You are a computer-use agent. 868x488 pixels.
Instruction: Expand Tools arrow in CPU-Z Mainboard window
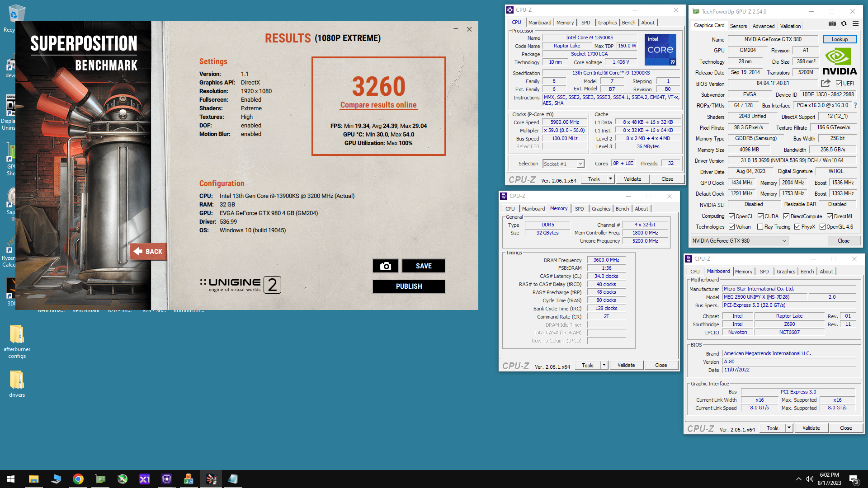[x=788, y=428]
